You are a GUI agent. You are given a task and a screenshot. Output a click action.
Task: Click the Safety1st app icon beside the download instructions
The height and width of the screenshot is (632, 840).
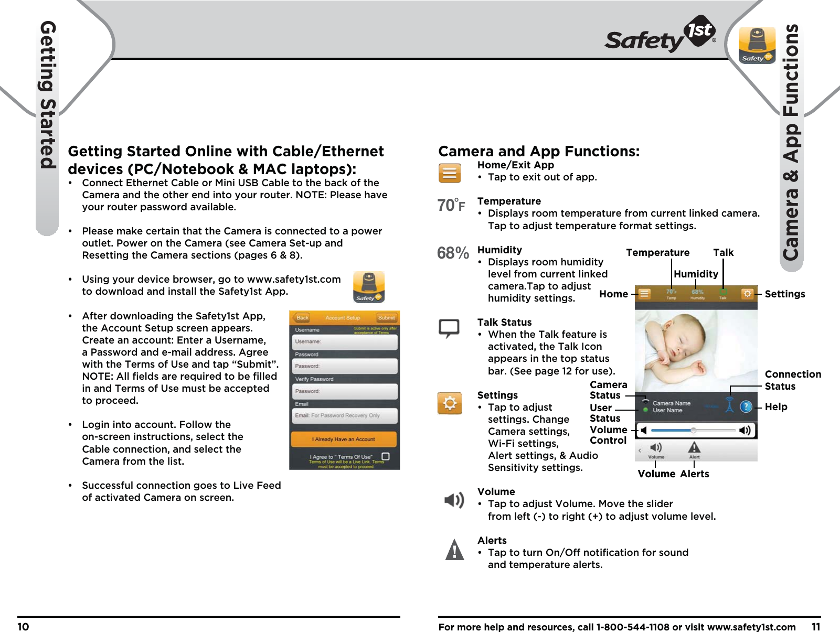click(369, 287)
